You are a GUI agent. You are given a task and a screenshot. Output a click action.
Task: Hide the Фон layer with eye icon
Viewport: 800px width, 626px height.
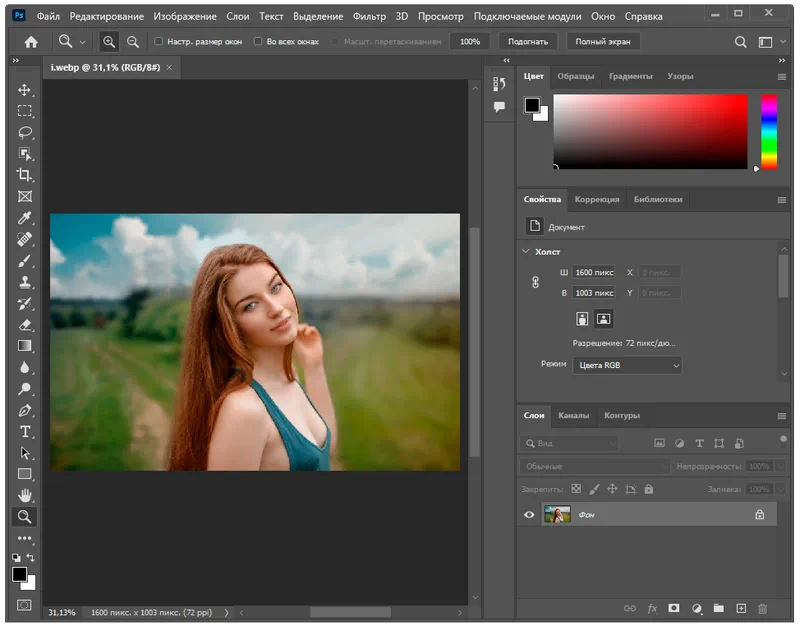[529, 515]
